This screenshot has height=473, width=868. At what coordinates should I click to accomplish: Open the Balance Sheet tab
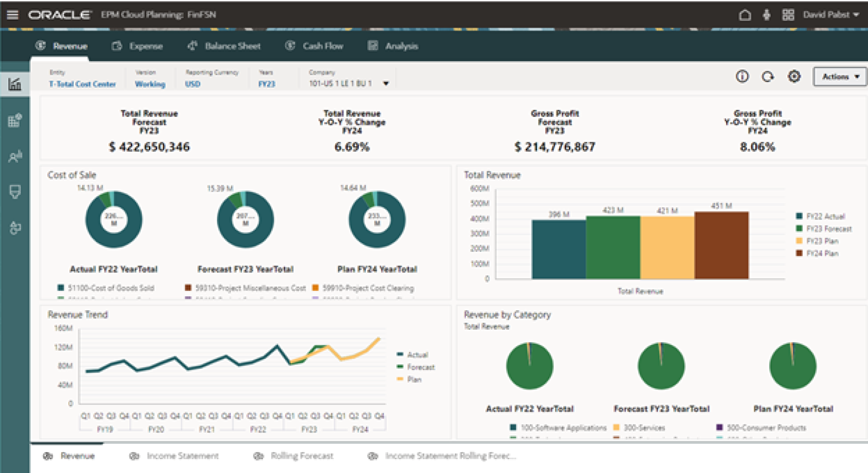pos(224,46)
